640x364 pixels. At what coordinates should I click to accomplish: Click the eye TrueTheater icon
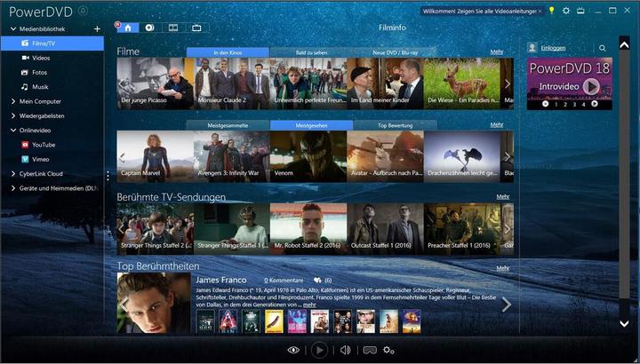pyautogui.click(x=293, y=350)
